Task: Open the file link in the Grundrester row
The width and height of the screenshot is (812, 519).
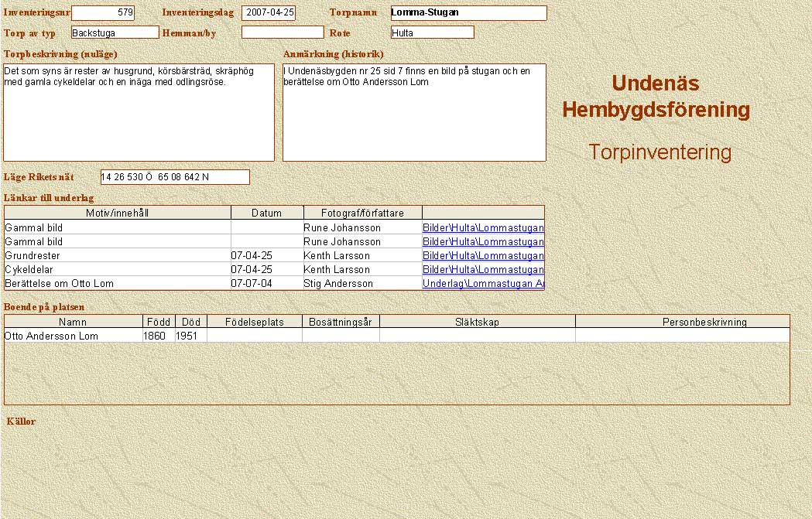Action: pos(483,256)
